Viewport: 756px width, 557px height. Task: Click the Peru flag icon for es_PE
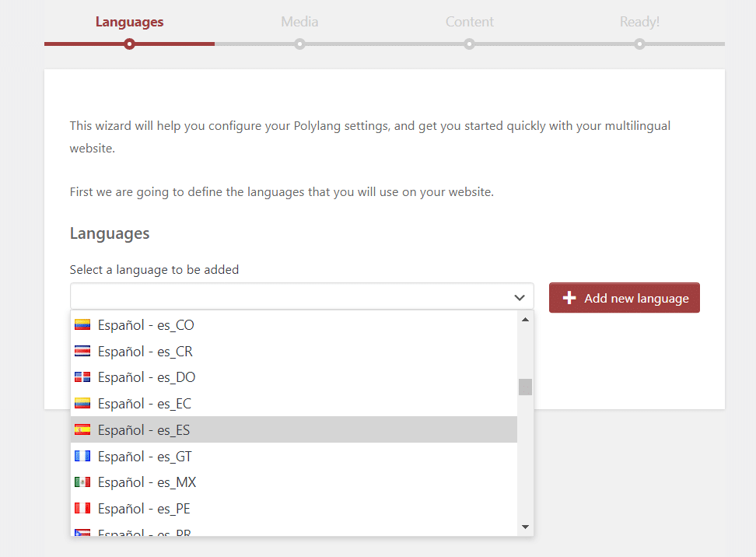click(82, 508)
